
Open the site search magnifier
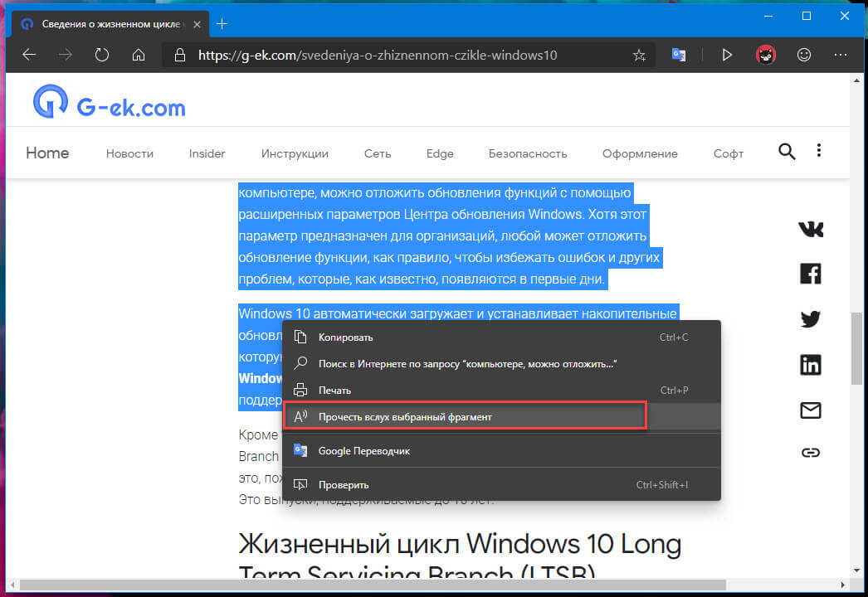787,152
